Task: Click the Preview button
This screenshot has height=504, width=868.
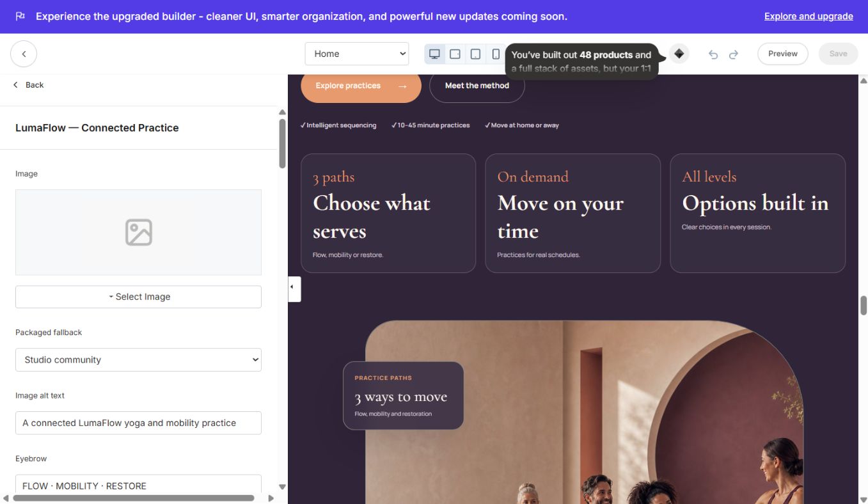Action: click(x=783, y=54)
